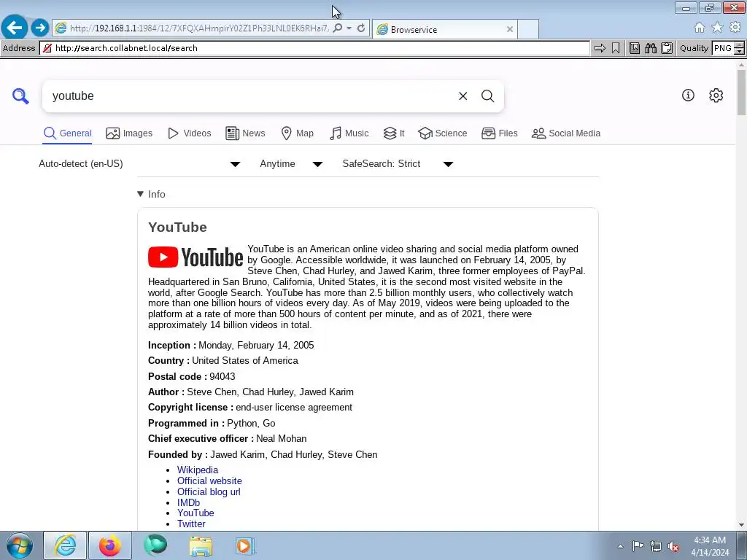Click the search magnifier in the IE address bar
747x560 pixels.
pyautogui.click(x=338, y=28)
